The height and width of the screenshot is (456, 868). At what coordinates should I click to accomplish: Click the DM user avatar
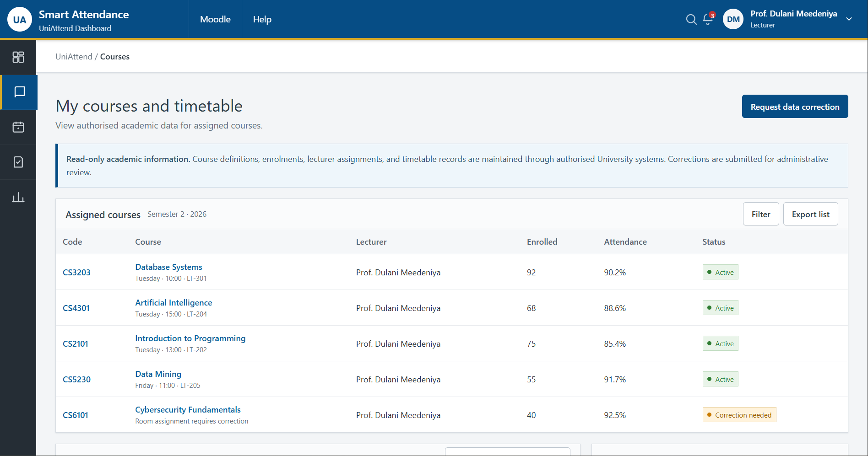click(733, 19)
